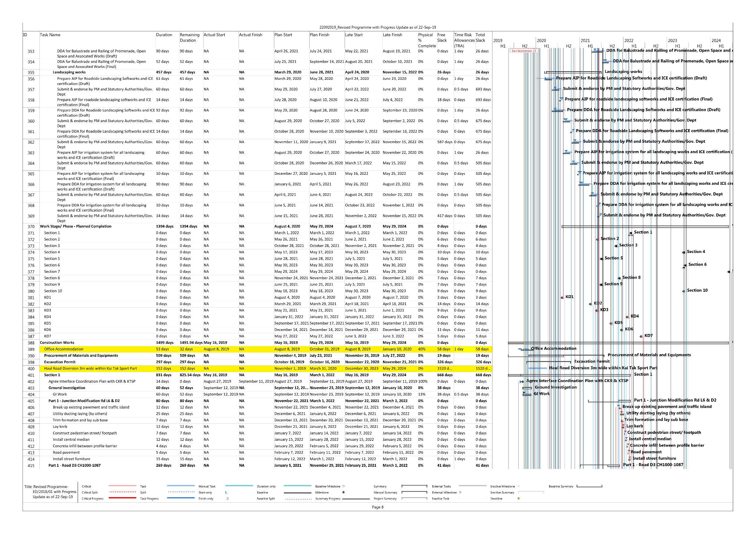Select 'Part 1 - Junction Modification Rd L6 & D2'

(84, 401)
